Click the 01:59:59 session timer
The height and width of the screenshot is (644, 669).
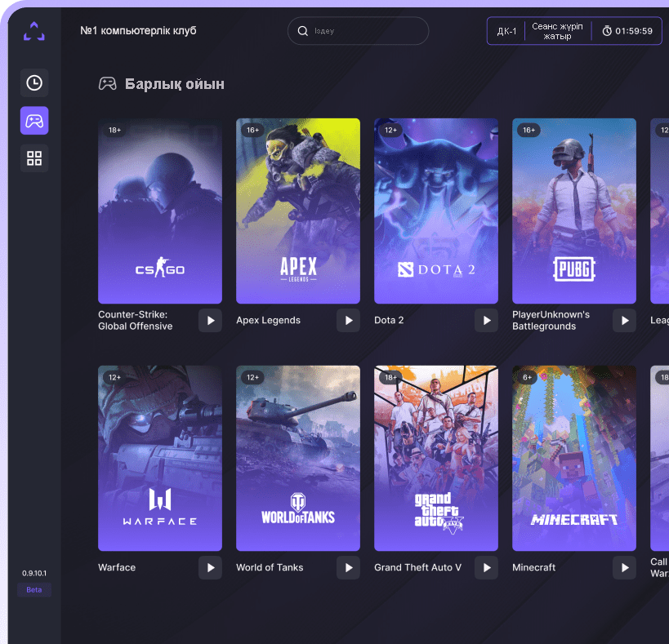point(634,31)
